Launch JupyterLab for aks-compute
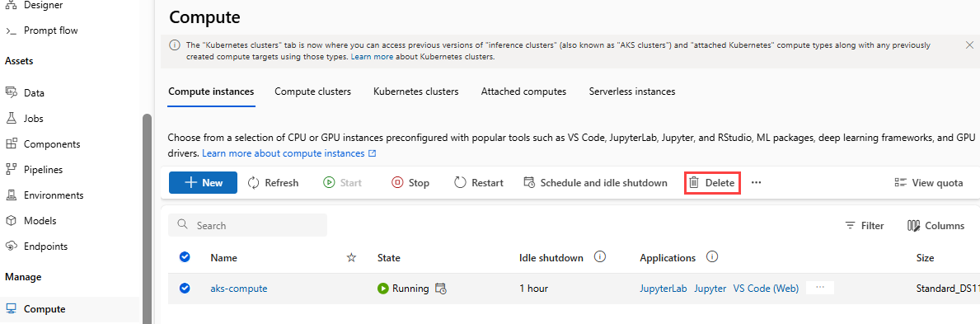Screen dimensions: 980x324 (x=663, y=289)
